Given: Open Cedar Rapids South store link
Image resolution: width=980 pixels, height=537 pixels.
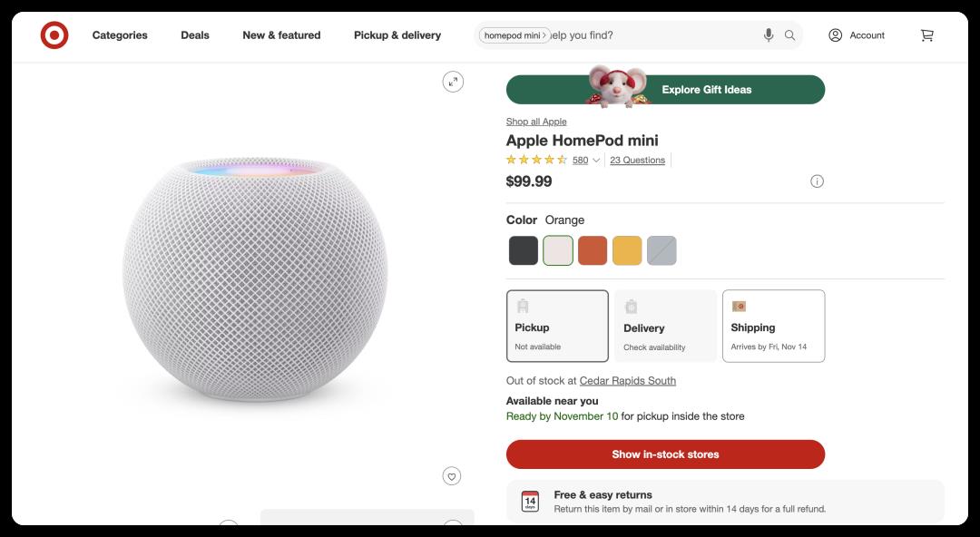Looking at the screenshot, I should click(628, 381).
